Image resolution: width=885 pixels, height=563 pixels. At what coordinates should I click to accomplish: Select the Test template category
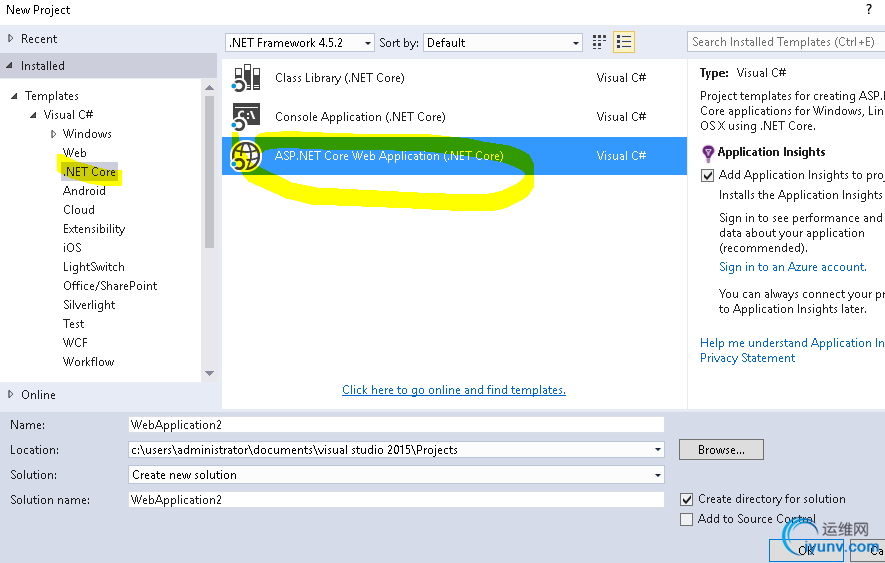pyautogui.click(x=73, y=324)
